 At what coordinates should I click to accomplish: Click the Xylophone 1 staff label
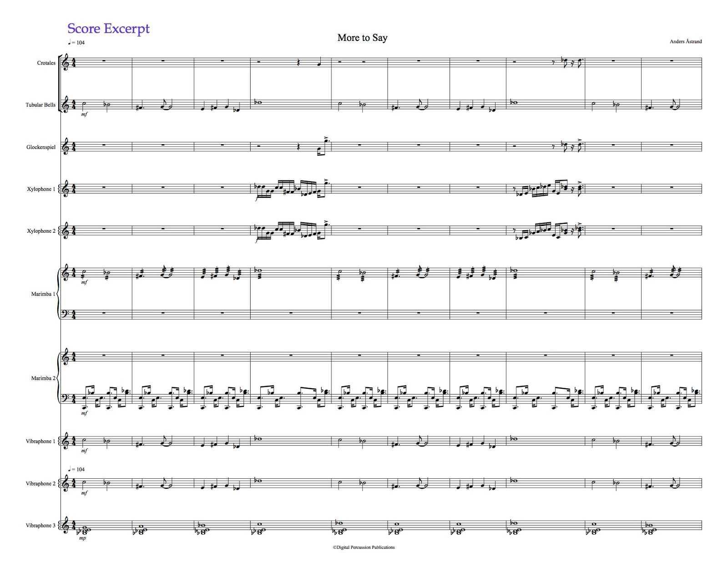click(41, 189)
